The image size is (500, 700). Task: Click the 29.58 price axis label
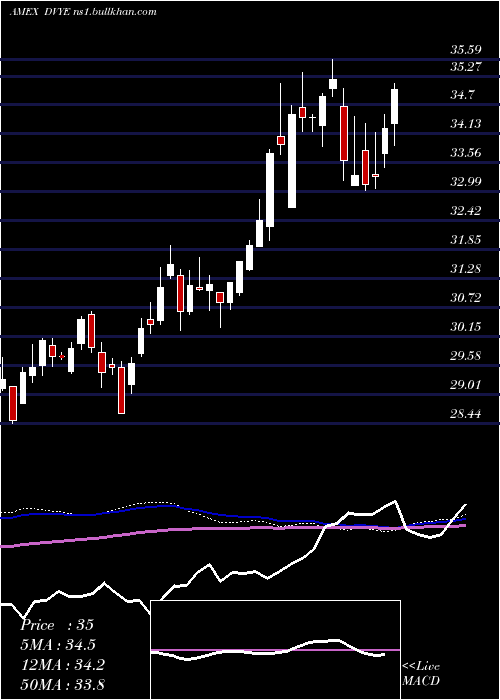[x=466, y=356]
